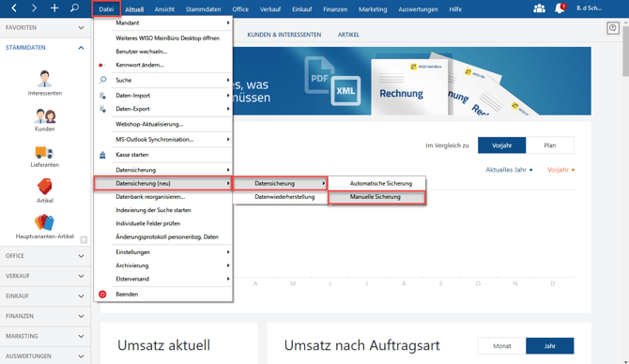Click the orange Vorjahr legend entry
The height and width of the screenshot is (364, 629).
(x=560, y=170)
